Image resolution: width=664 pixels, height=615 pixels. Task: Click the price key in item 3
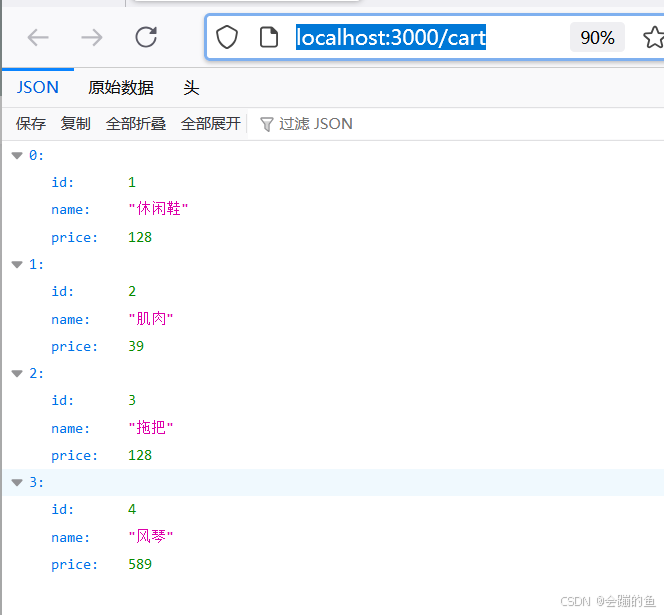coord(75,565)
